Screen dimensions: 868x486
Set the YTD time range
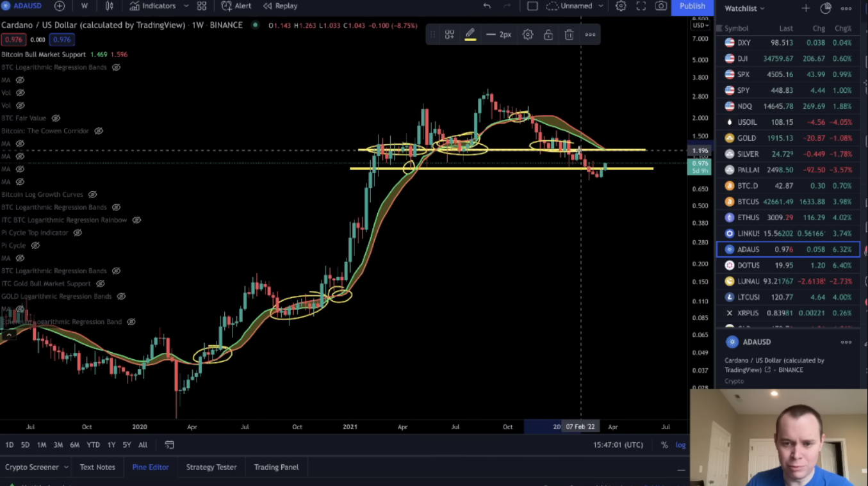tap(93, 445)
